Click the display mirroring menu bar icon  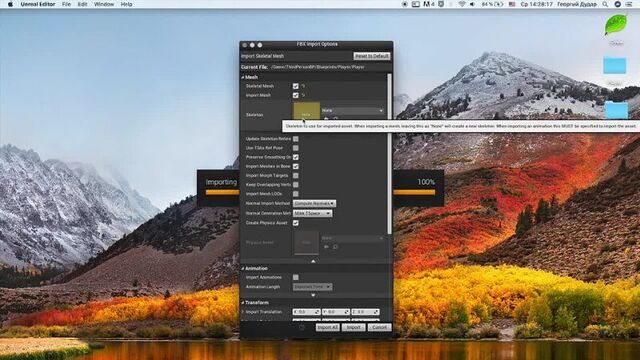[x=416, y=4]
